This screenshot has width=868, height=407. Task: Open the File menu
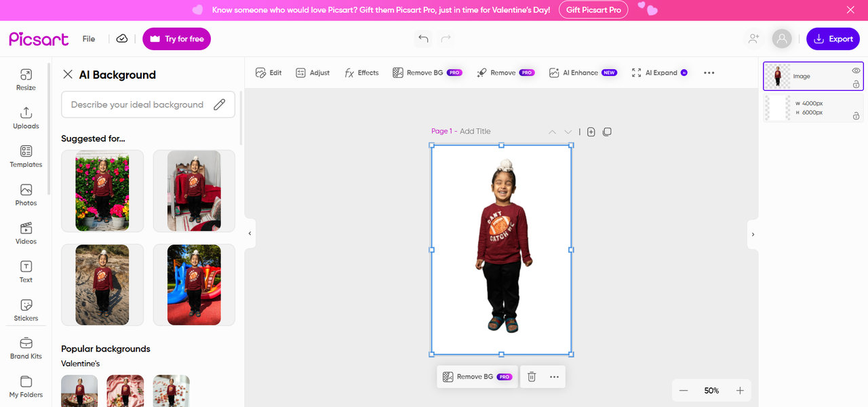[88, 39]
